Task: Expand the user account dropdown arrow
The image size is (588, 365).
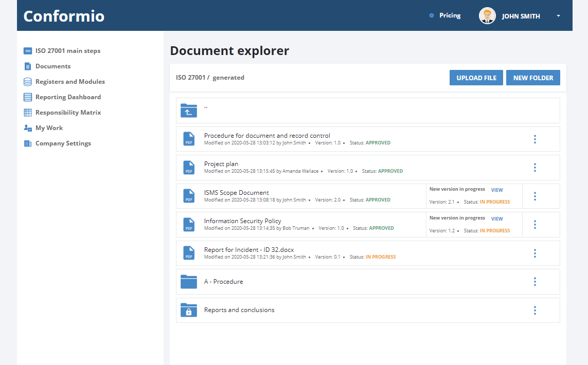Action: point(558,16)
